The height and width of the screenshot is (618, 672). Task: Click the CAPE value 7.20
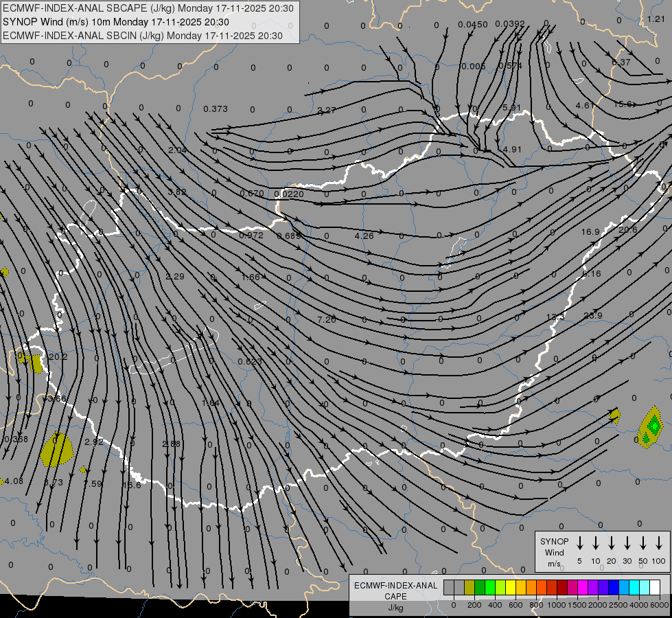(327, 319)
